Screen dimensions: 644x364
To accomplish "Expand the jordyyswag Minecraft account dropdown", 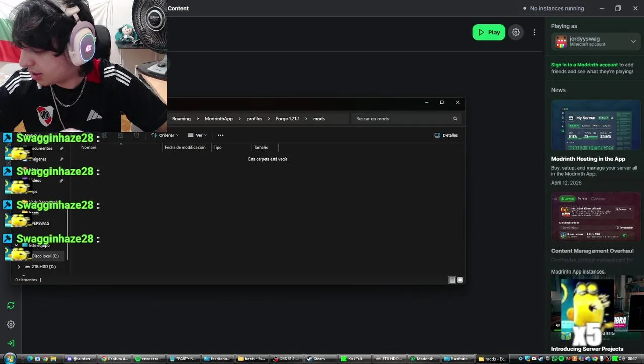I will pos(633,41).
